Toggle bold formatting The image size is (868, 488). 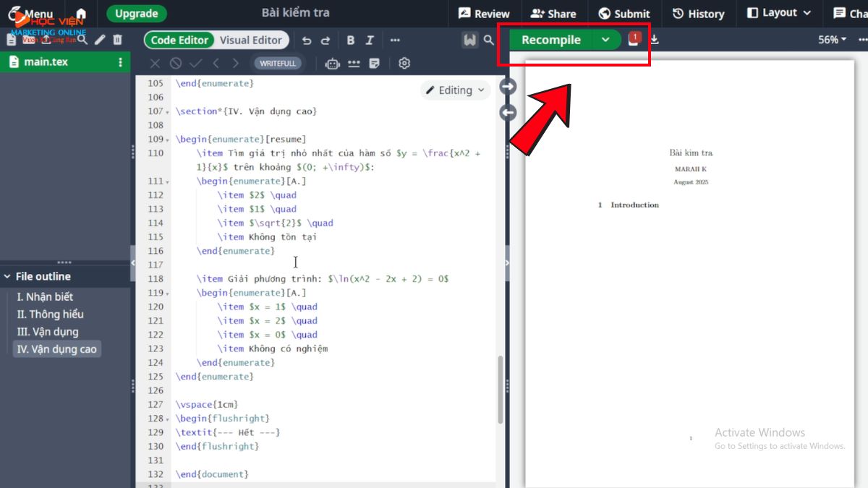tap(351, 40)
